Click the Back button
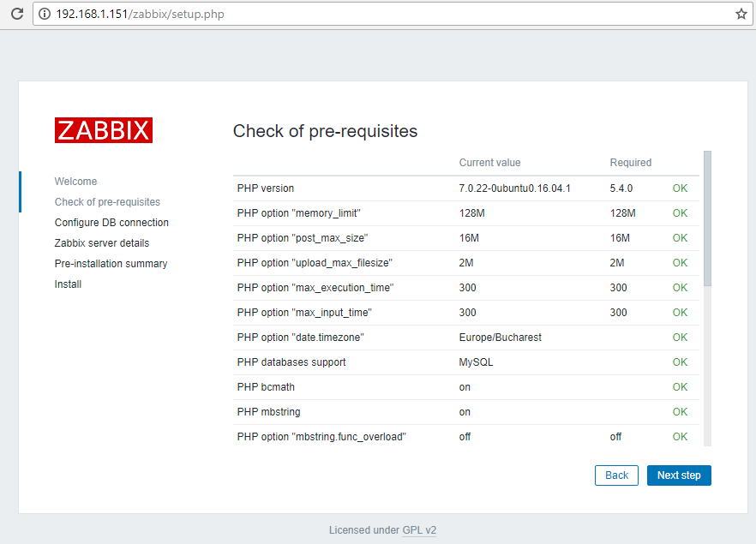Screen dimensions: 756x544 point(616,475)
